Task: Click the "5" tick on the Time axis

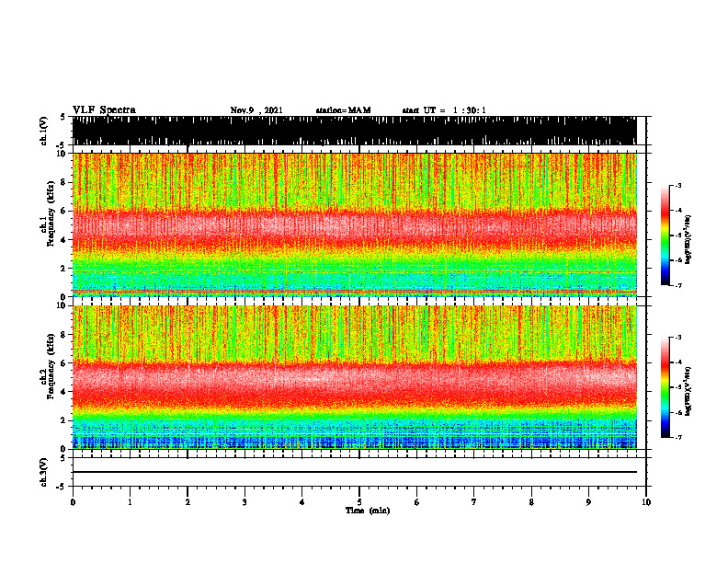Action: [359, 502]
